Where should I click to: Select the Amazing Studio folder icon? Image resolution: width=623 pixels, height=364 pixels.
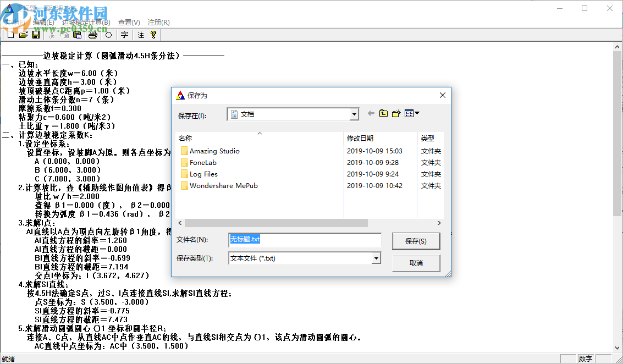point(184,151)
